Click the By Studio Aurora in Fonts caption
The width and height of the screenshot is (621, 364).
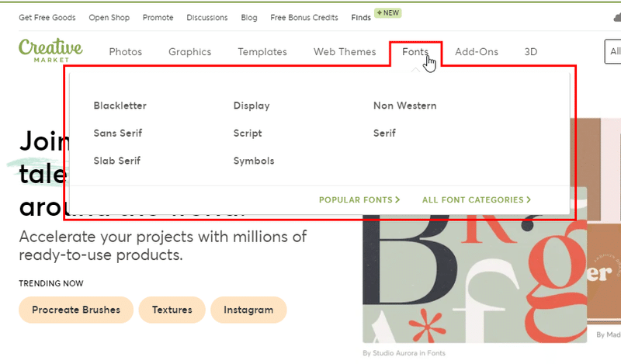404,353
